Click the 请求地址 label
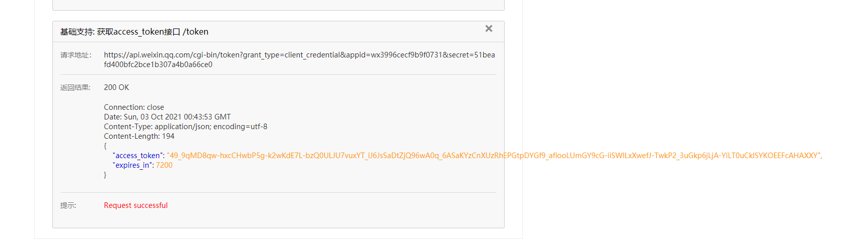The image size is (868, 242). 76,55
